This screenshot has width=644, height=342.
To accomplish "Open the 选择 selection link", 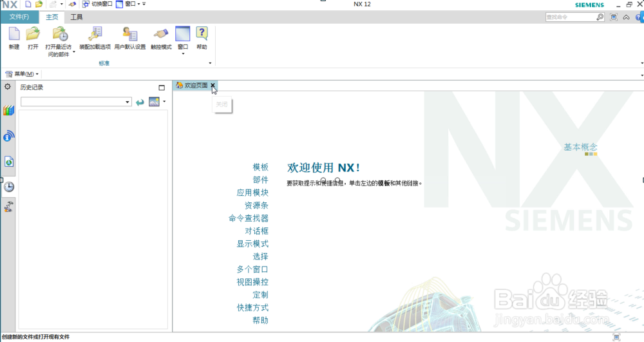I will (260, 256).
